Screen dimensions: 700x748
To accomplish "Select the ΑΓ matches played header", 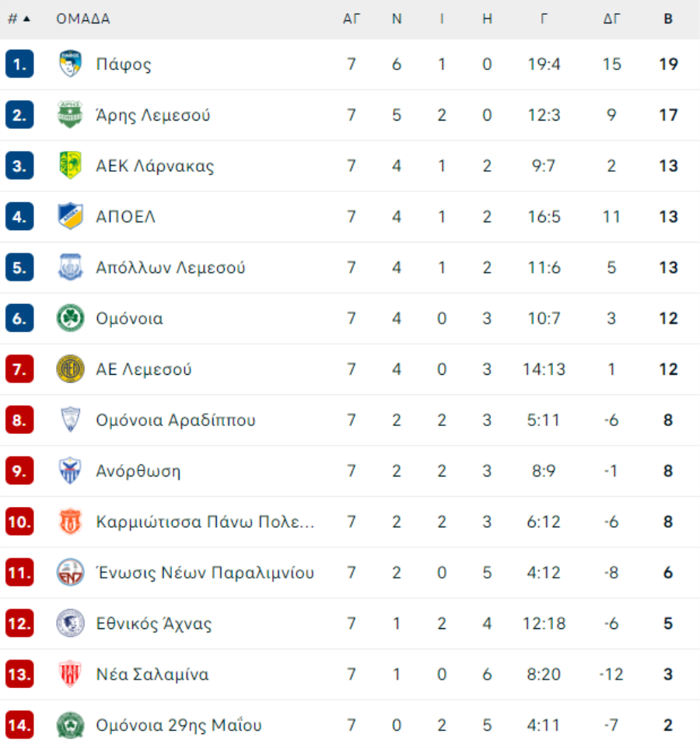I will point(352,19).
